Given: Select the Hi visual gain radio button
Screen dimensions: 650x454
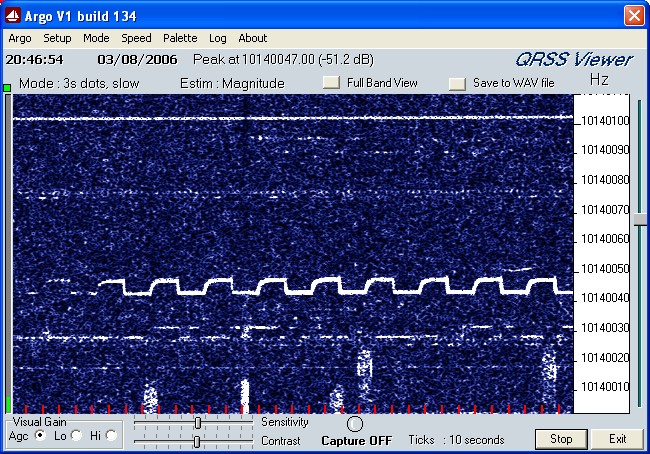Looking at the screenshot, I should [x=111, y=436].
